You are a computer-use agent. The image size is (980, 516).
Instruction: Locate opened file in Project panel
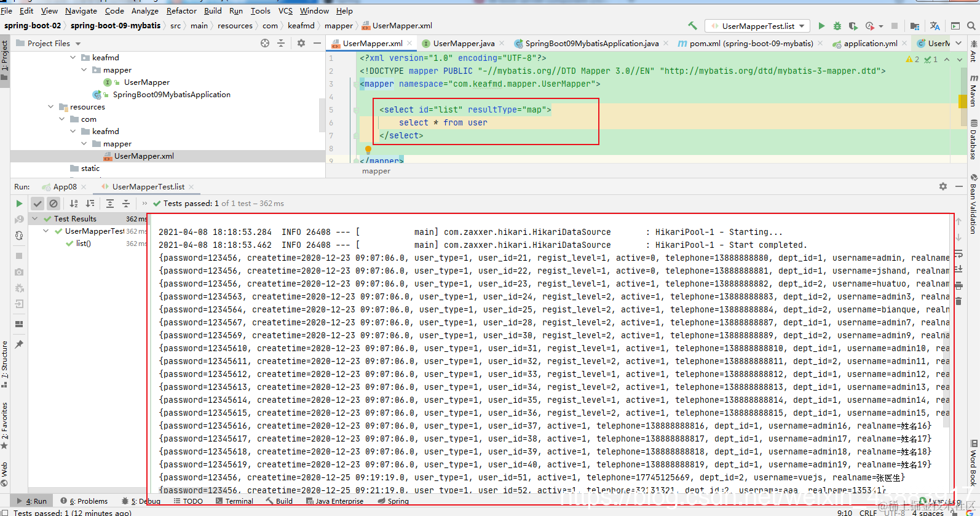pos(265,43)
